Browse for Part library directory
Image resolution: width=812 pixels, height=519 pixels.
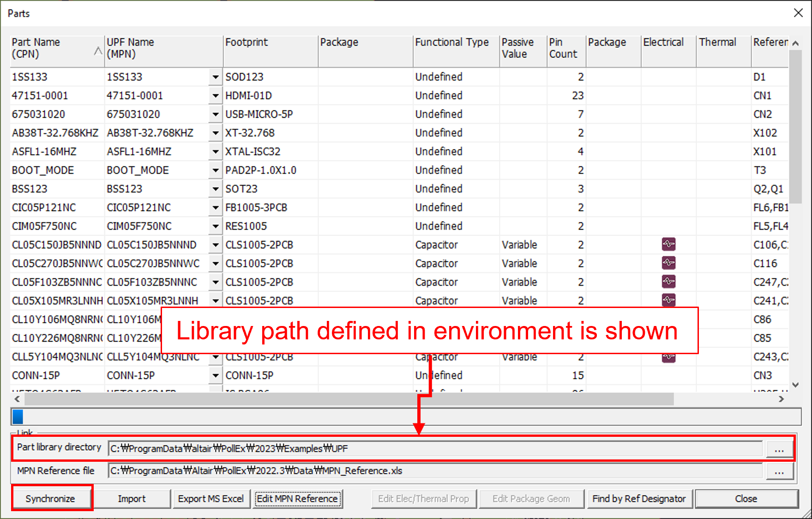[x=779, y=449]
